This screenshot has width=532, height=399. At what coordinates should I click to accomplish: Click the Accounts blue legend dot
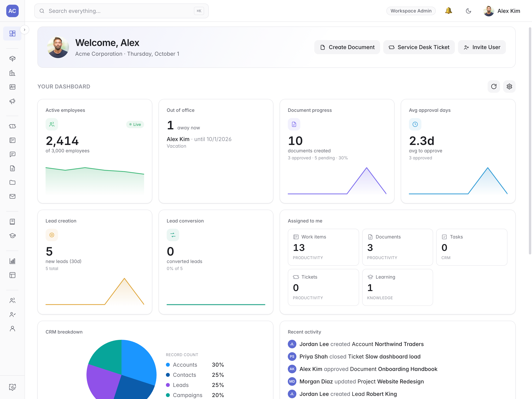tap(168, 365)
